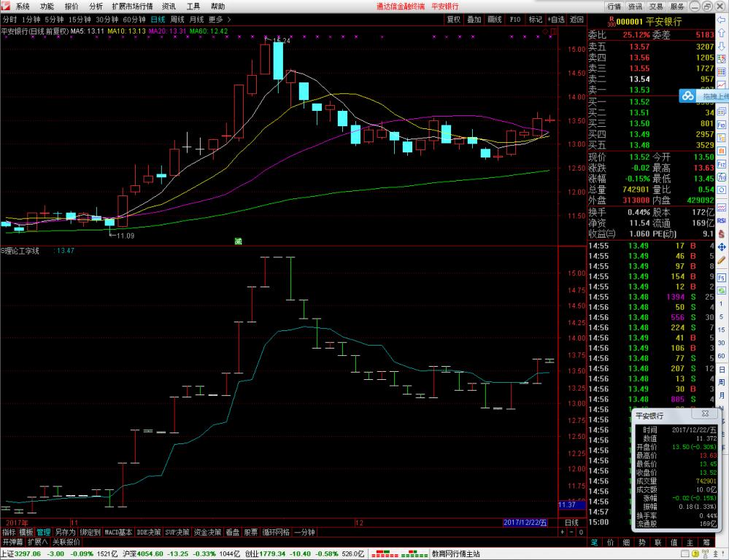Click the up arrow icon in sidebar
Viewport: 729px width, 560px height.
[722, 33]
